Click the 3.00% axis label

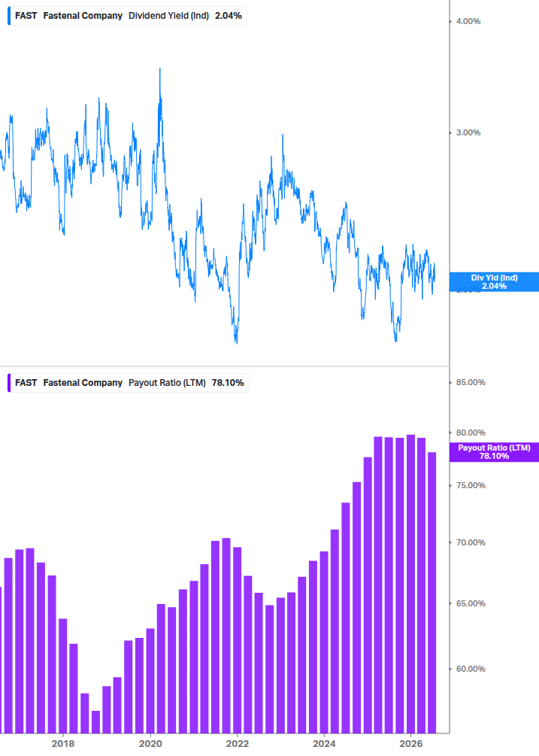pos(468,132)
